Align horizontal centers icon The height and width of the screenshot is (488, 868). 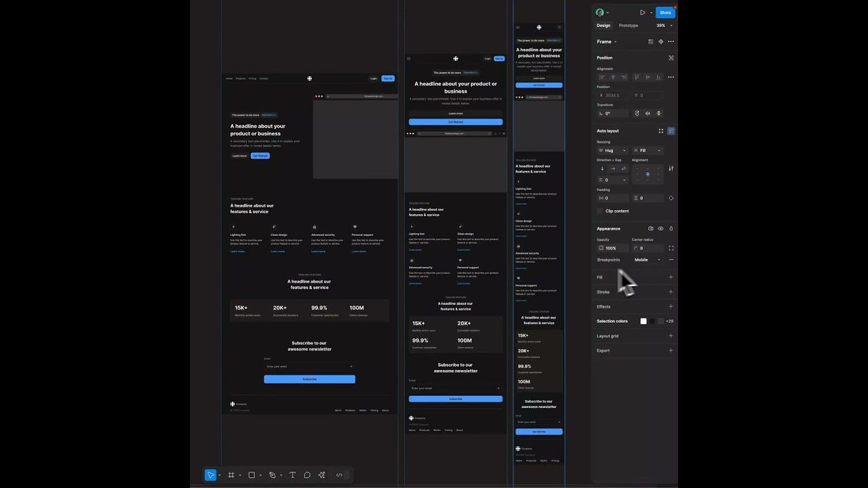tap(613, 77)
